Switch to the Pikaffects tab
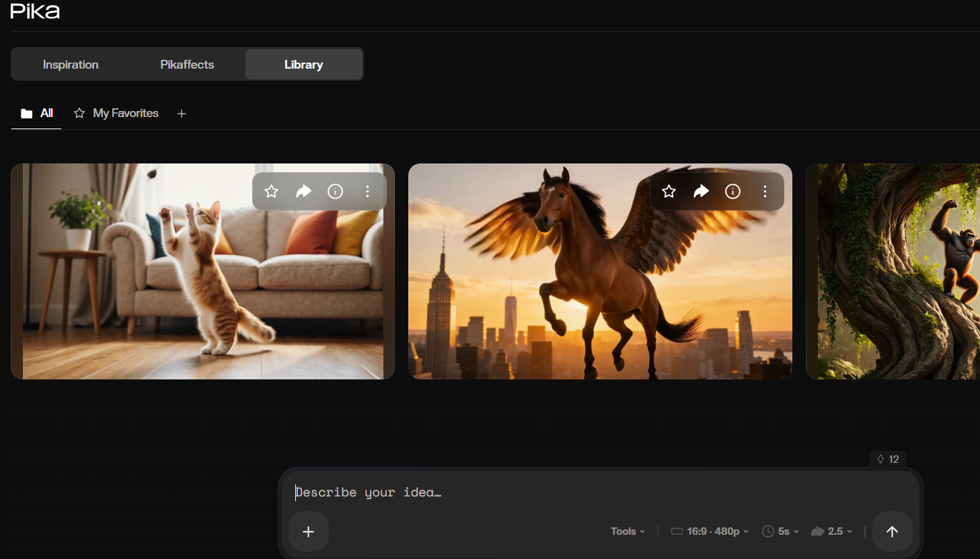 (x=187, y=65)
